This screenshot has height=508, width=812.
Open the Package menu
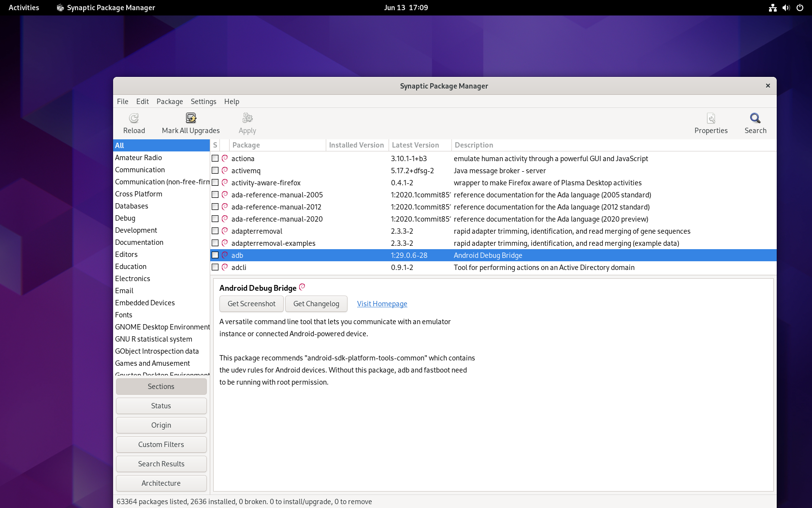coord(170,102)
